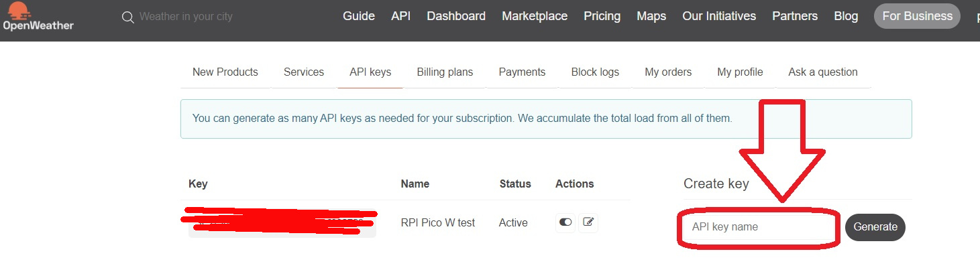View the Pricing page
This screenshot has width=980, height=274.
pos(602,16)
